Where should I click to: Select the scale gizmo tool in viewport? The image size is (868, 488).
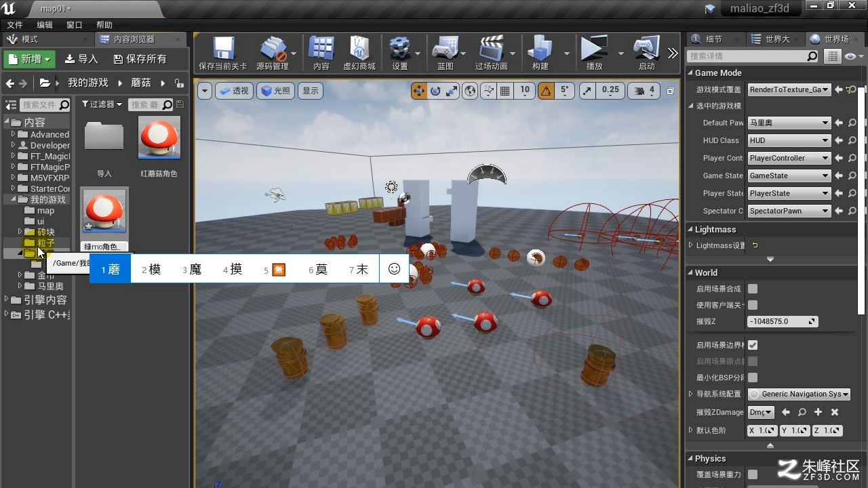coord(452,91)
